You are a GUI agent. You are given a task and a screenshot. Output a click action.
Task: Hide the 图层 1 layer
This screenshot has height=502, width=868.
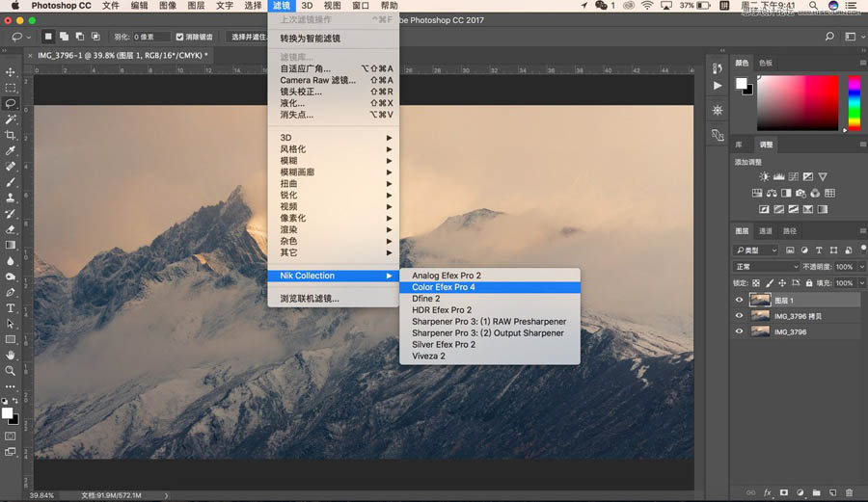tap(739, 301)
